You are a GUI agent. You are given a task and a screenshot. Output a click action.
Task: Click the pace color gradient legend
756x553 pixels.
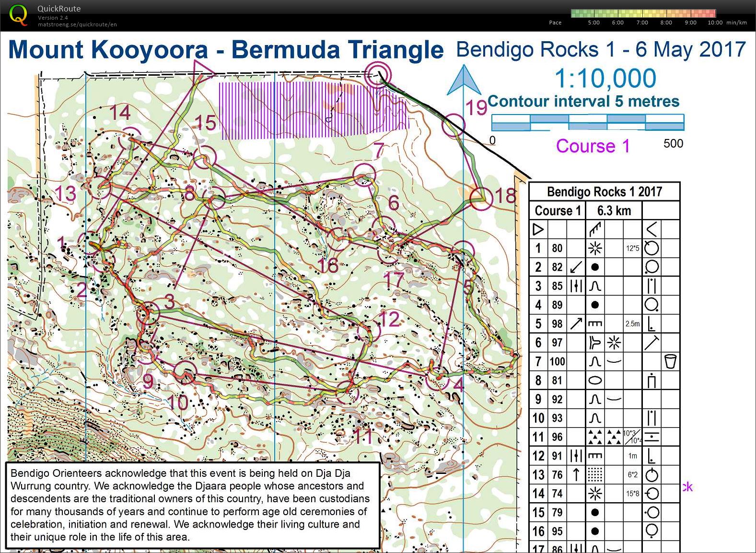tap(643, 13)
